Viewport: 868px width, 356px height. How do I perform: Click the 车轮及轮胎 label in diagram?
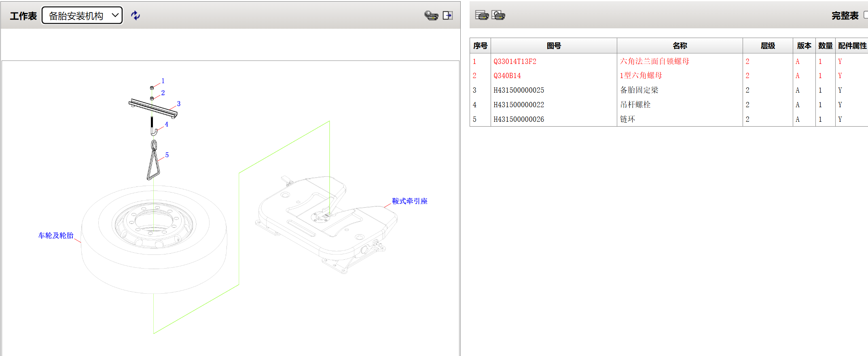(56, 235)
